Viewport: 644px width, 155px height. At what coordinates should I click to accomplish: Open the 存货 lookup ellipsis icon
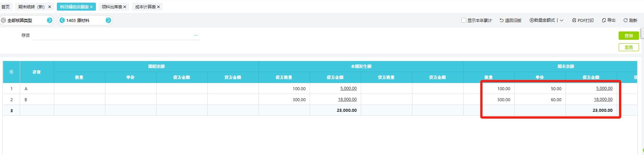tap(196, 35)
